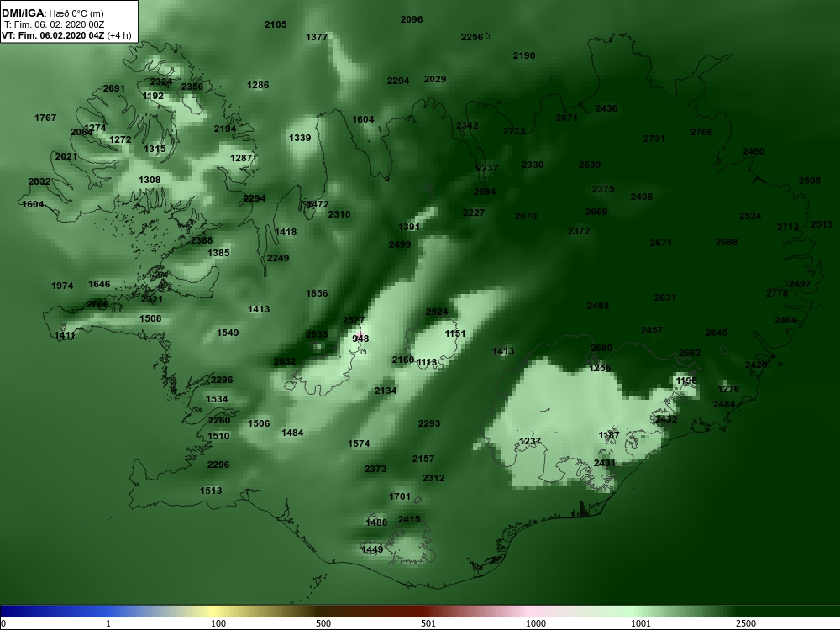Click the freezing-level value 2105
The width and height of the screenshot is (840, 630).
click(x=276, y=24)
